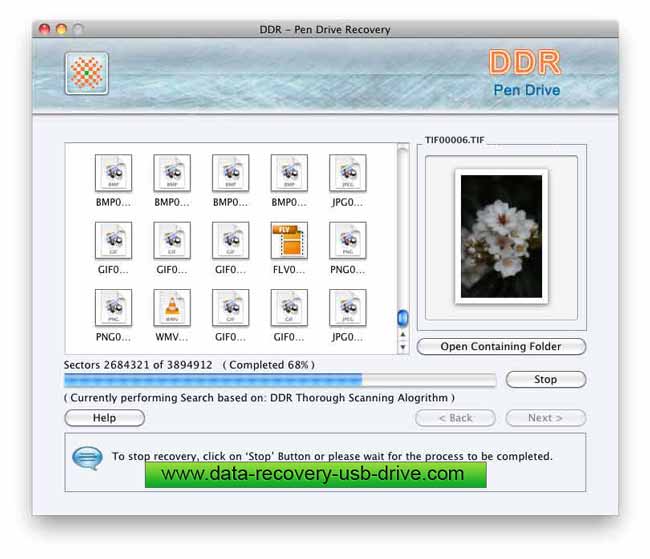Image resolution: width=650 pixels, height=559 pixels.
Task: Select the WMV... file with VLC cone
Action: click(172, 308)
